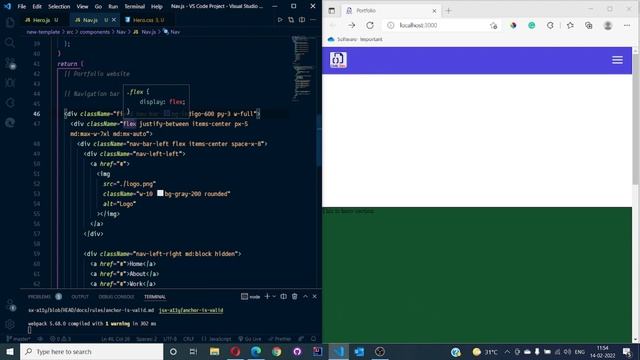Open the Selection menu
Screen dimensions: 640x360
59,7
